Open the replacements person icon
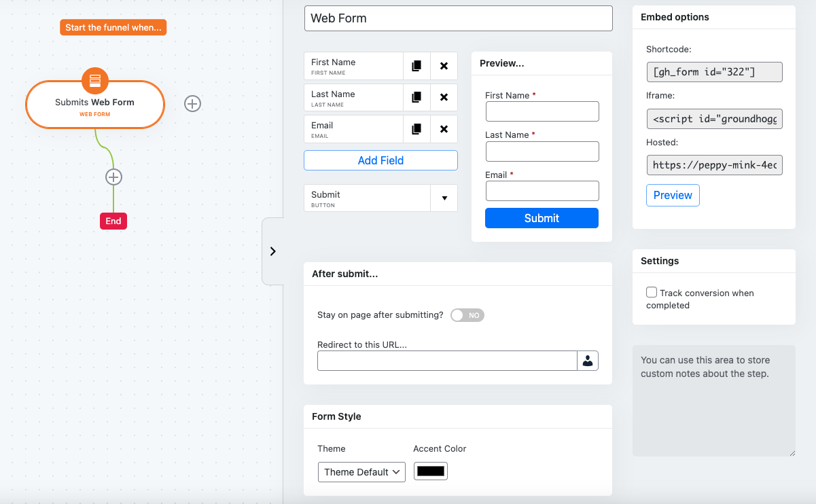 pos(588,361)
